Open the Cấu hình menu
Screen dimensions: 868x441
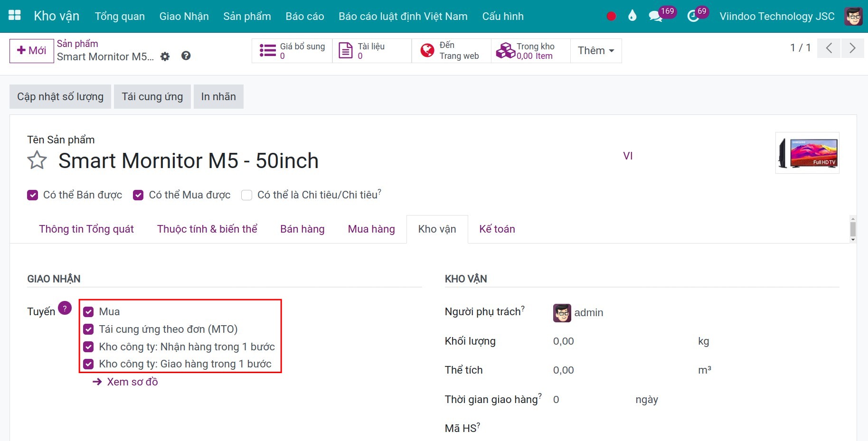[502, 16]
